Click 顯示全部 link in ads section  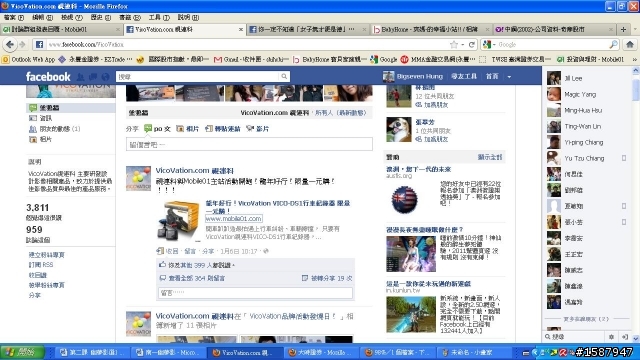pyautogui.click(x=490, y=157)
